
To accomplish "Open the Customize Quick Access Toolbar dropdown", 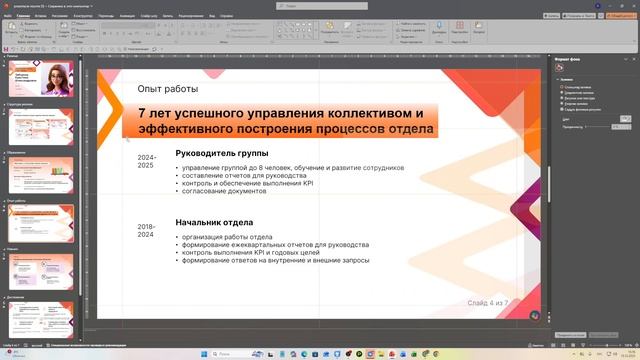I will (162, 49).
